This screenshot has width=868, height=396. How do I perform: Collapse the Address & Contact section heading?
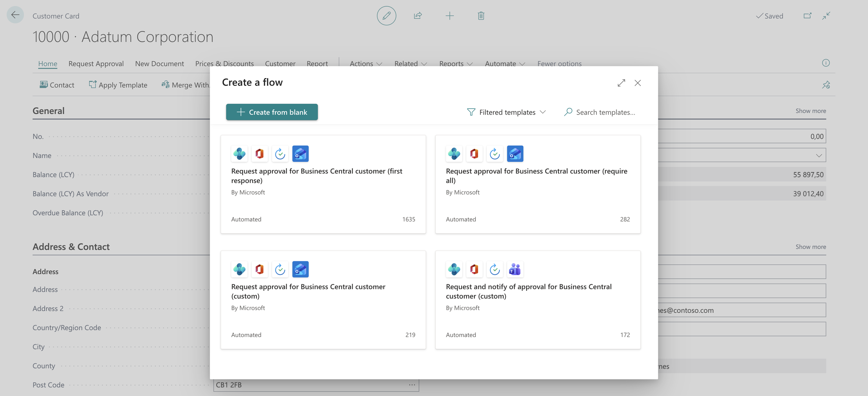coord(71,247)
